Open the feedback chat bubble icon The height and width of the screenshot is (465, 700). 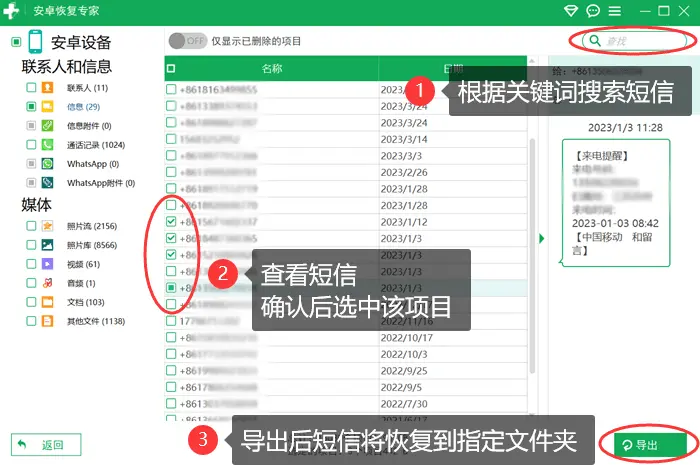pyautogui.click(x=593, y=10)
